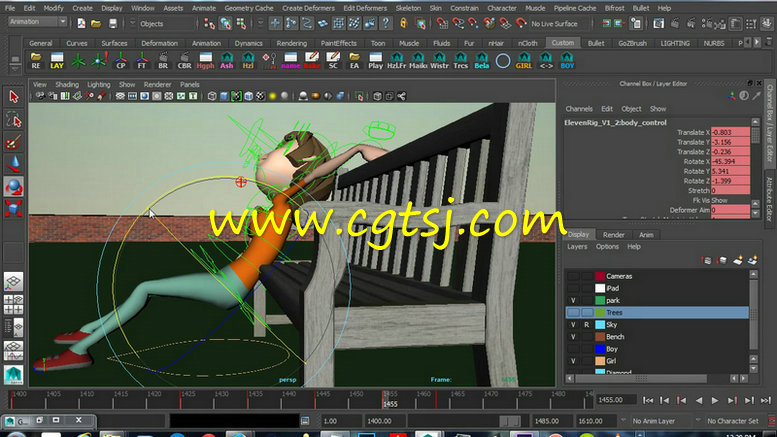This screenshot has height=437, width=777.
Task: Click the help question mark toolbar icon
Action: 386,23
